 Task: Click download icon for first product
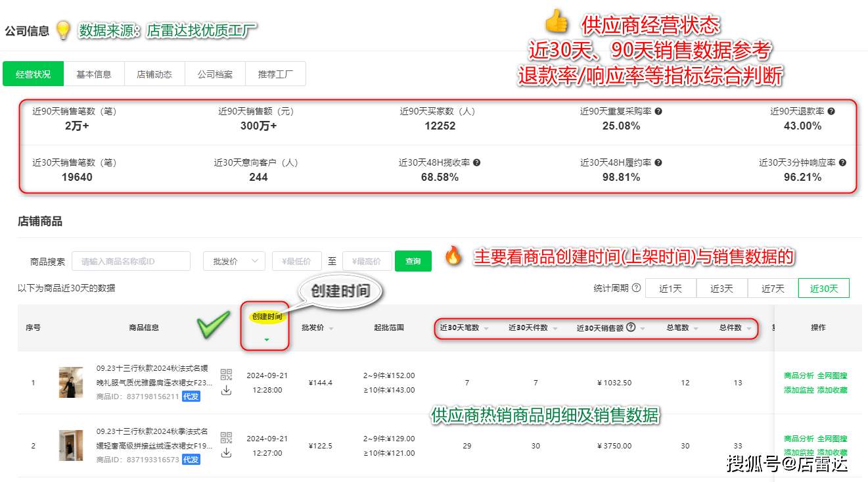point(226,391)
